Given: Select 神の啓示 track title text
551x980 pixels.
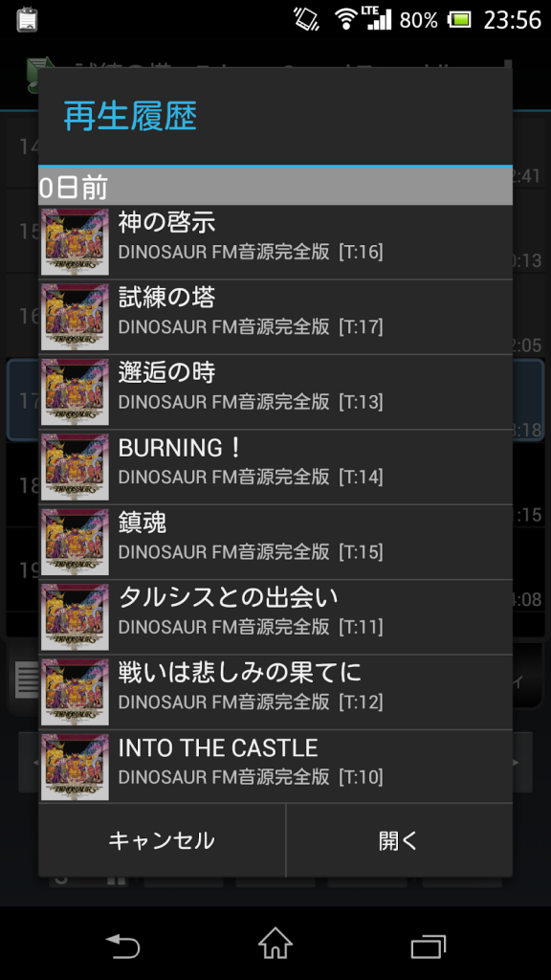Looking at the screenshot, I should tap(166, 222).
